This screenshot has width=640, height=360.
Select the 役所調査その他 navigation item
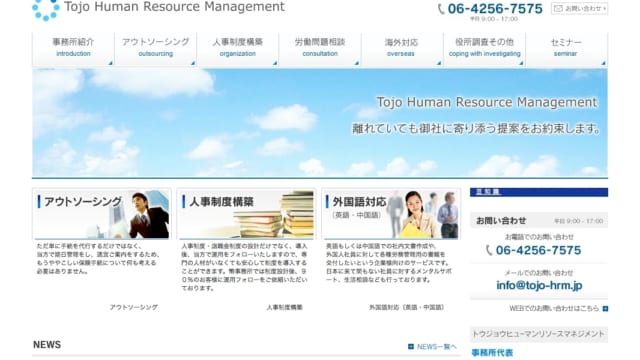click(484, 50)
